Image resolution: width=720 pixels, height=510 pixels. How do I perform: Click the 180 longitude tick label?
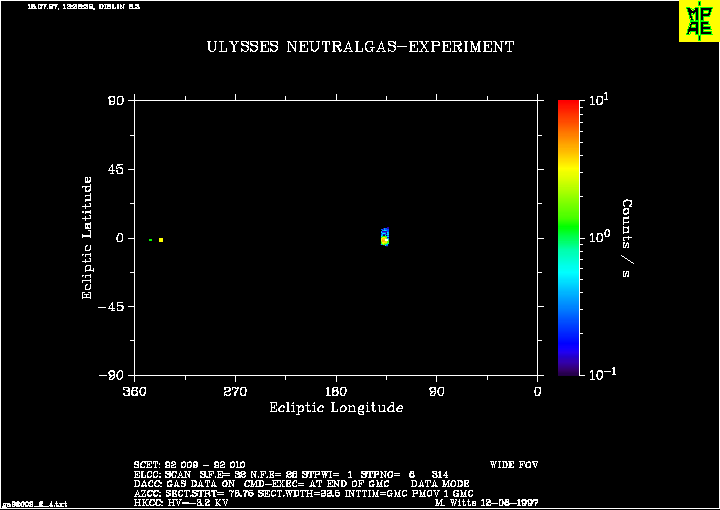pos(336,392)
